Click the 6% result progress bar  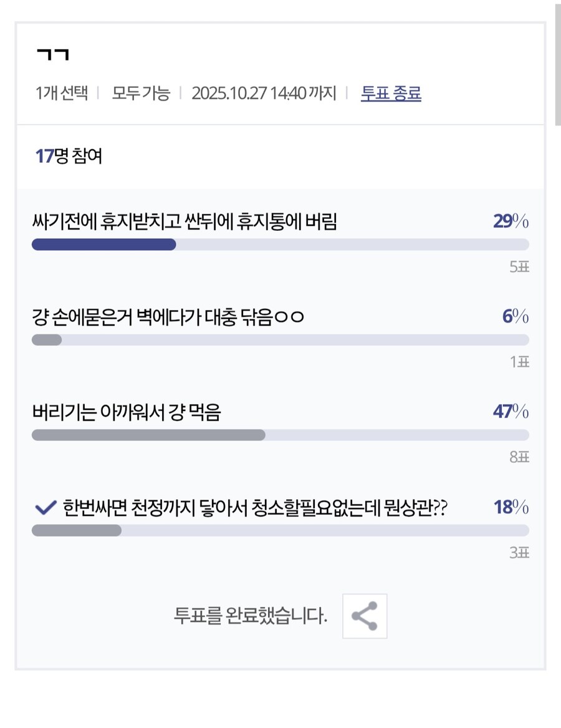pyautogui.click(x=280, y=340)
